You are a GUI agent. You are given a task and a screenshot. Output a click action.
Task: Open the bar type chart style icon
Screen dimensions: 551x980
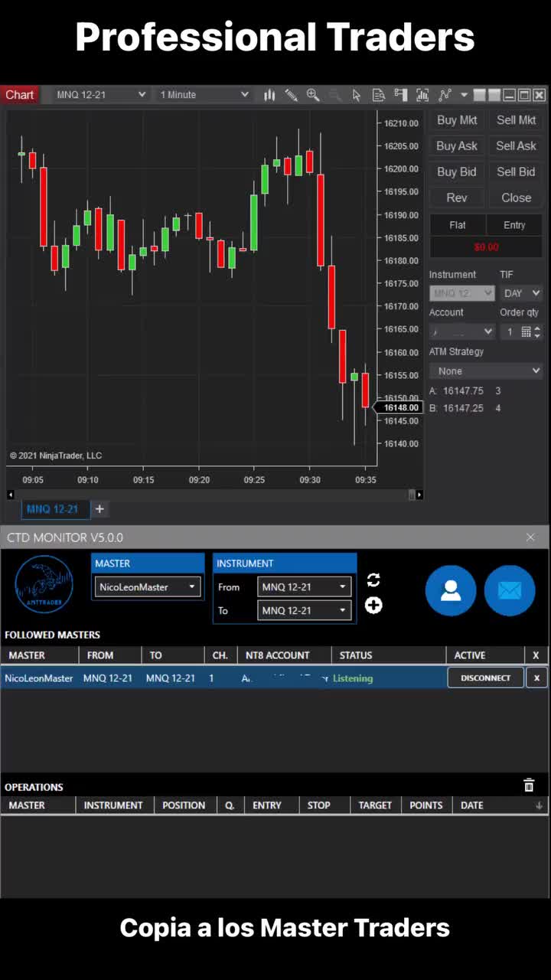pos(269,95)
